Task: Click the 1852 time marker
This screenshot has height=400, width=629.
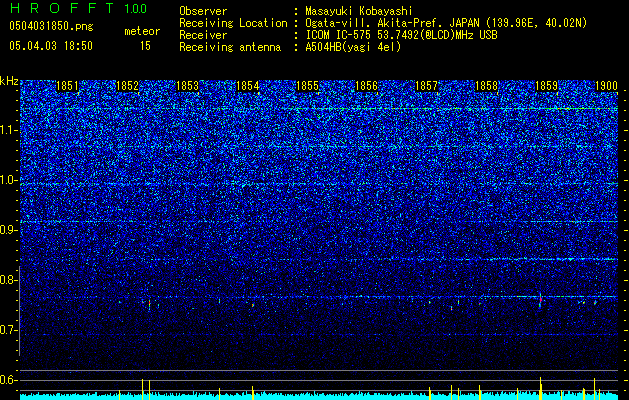Action: pyautogui.click(x=127, y=86)
